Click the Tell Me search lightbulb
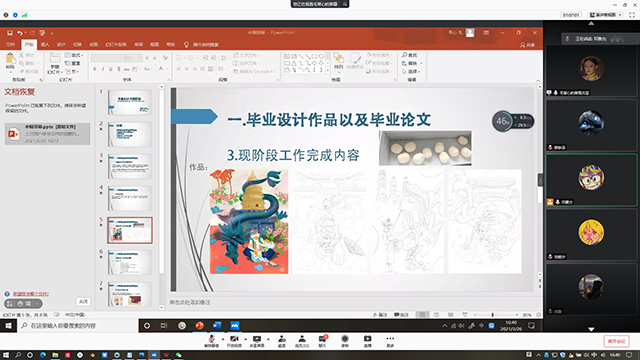The width and height of the screenshot is (640, 360). [x=186, y=44]
